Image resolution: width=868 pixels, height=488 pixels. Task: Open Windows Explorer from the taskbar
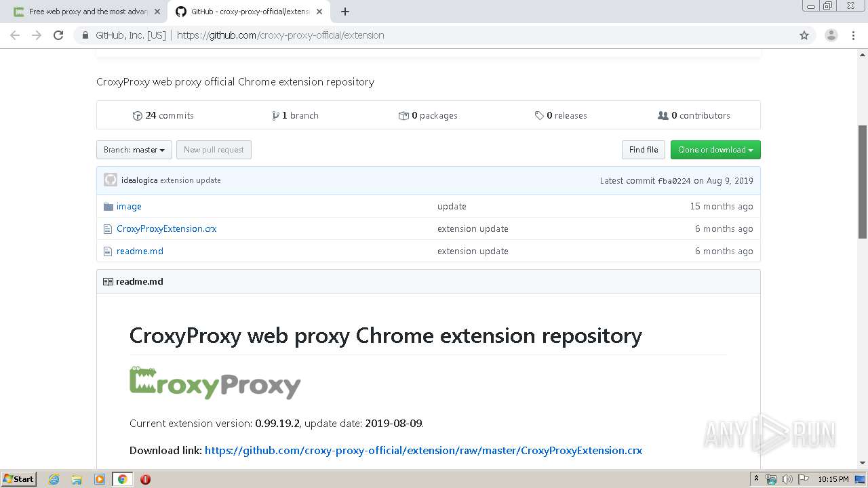pyautogui.click(x=77, y=479)
